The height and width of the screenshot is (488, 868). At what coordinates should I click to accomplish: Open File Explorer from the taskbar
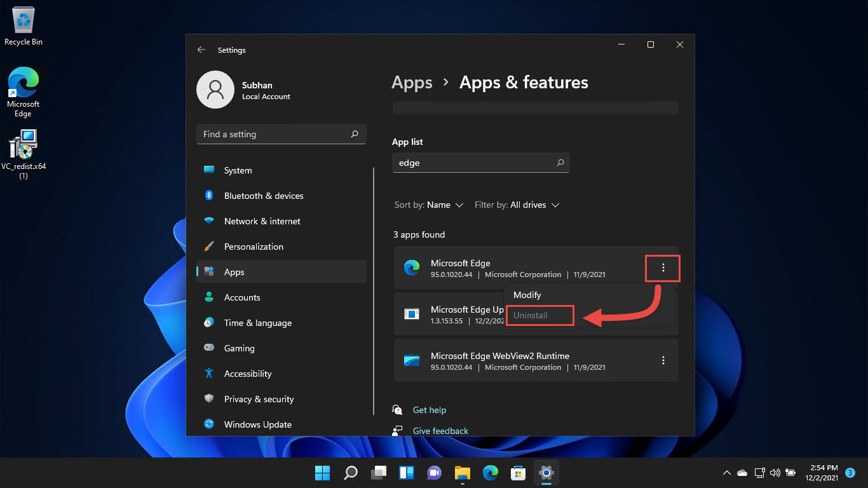point(462,472)
